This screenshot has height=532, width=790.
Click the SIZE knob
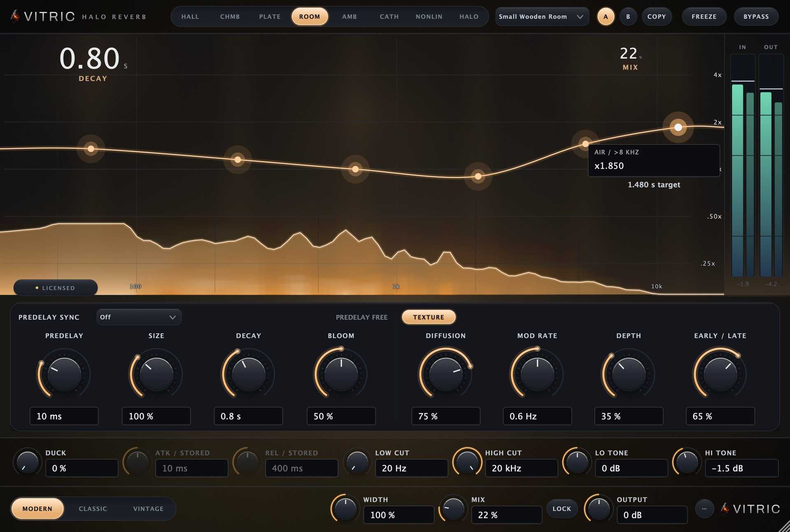click(x=156, y=374)
